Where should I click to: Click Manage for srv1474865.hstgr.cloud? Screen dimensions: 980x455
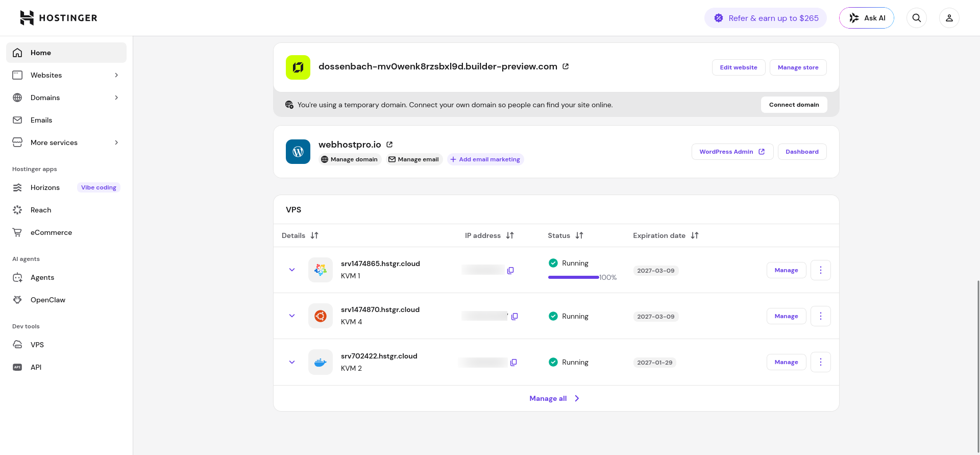click(x=787, y=270)
